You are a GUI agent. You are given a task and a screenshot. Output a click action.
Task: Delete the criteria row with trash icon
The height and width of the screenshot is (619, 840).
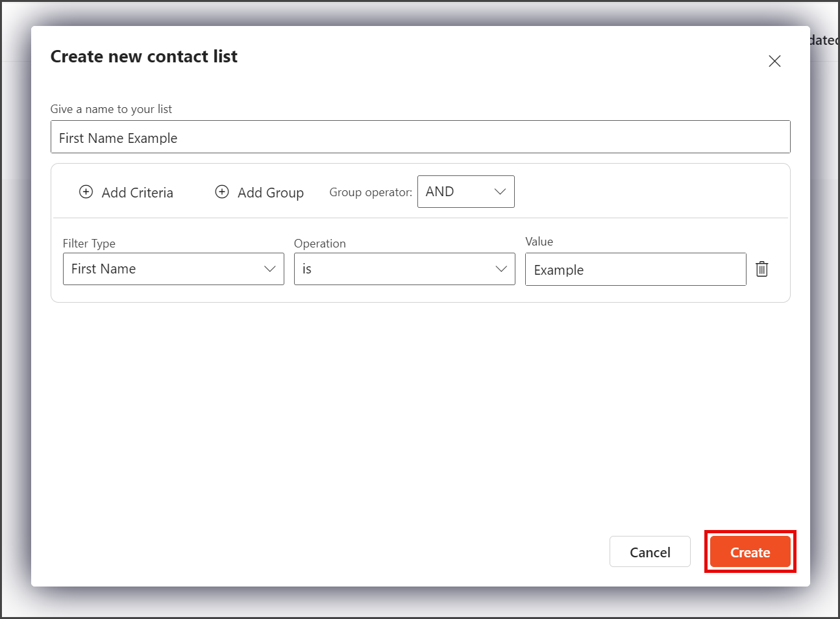pos(762,269)
